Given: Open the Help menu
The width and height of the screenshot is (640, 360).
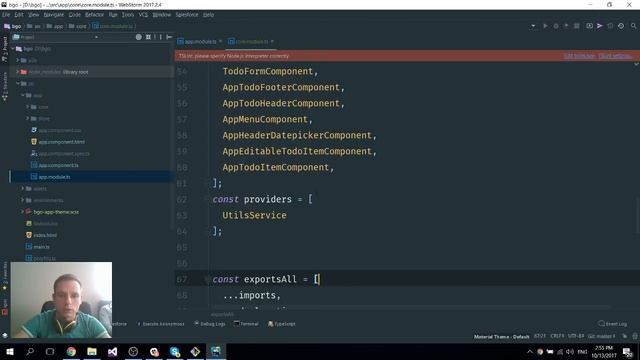Looking at the screenshot, I should pos(209,15).
